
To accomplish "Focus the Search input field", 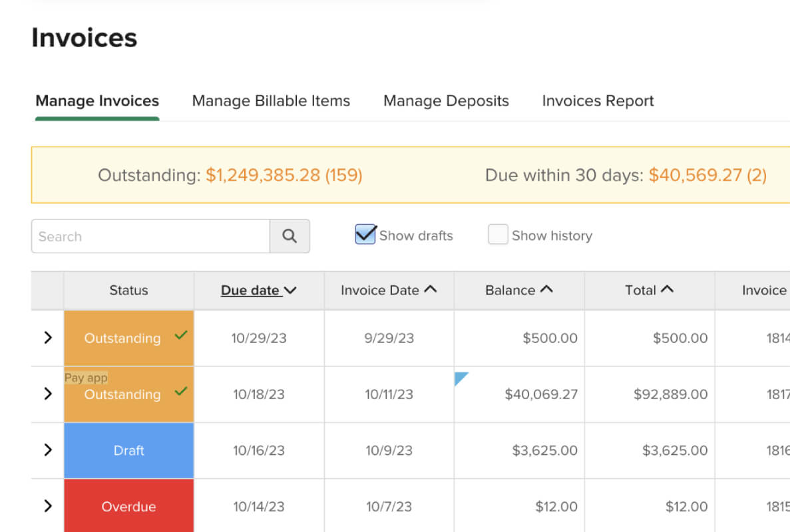I will point(150,236).
